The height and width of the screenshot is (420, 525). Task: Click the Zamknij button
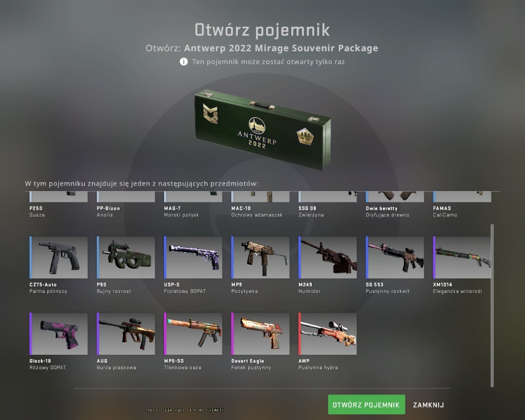coord(429,405)
